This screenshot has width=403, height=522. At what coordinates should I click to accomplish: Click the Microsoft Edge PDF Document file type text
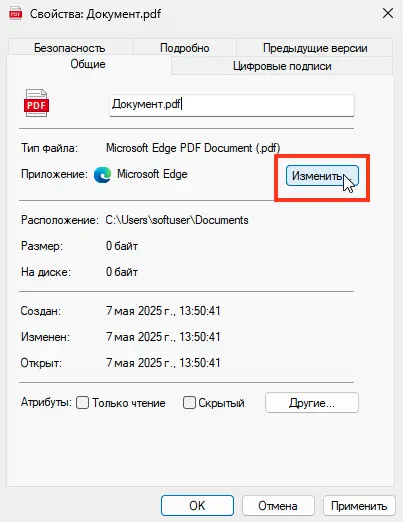point(193,148)
